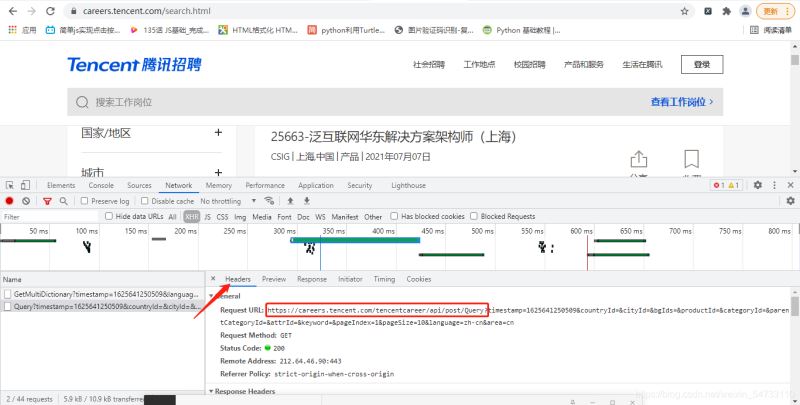This screenshot has height=405, width=800.
Task: Check Blocked Requests option
Action: click(x=473, y=216)
